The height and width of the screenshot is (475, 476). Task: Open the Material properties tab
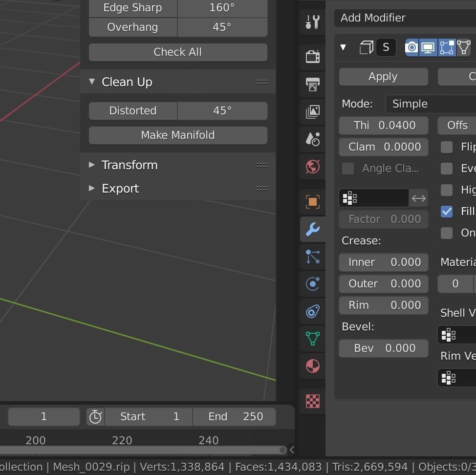point(313,366)
